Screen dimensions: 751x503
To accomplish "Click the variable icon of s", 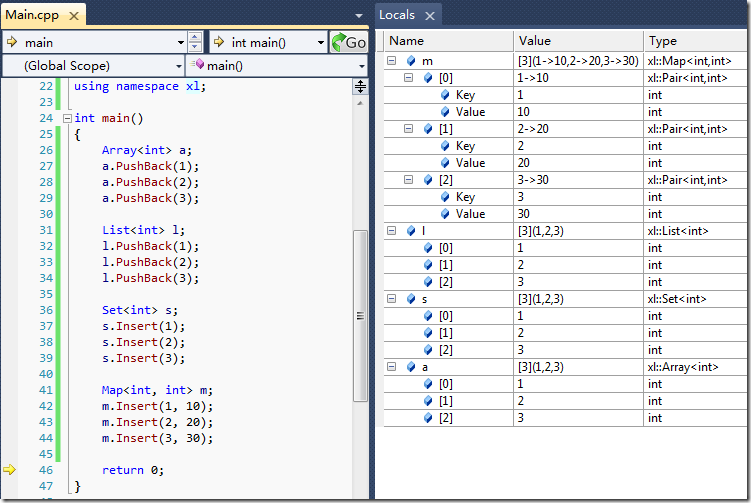I will click(x=410, y=299).
